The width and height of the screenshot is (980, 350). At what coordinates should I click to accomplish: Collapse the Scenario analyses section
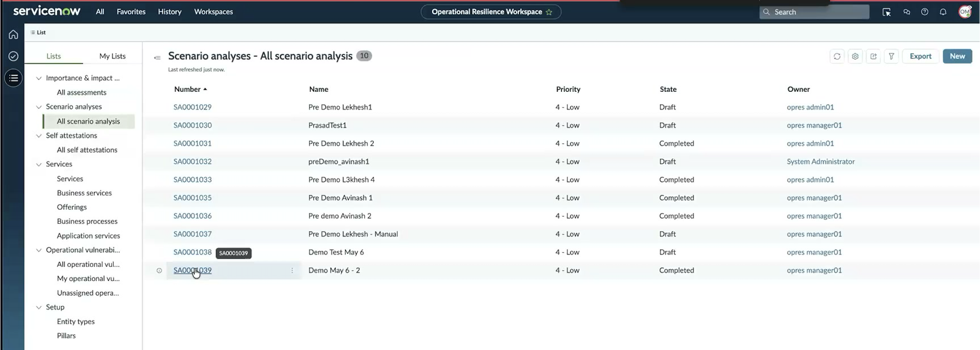[39, 107]
